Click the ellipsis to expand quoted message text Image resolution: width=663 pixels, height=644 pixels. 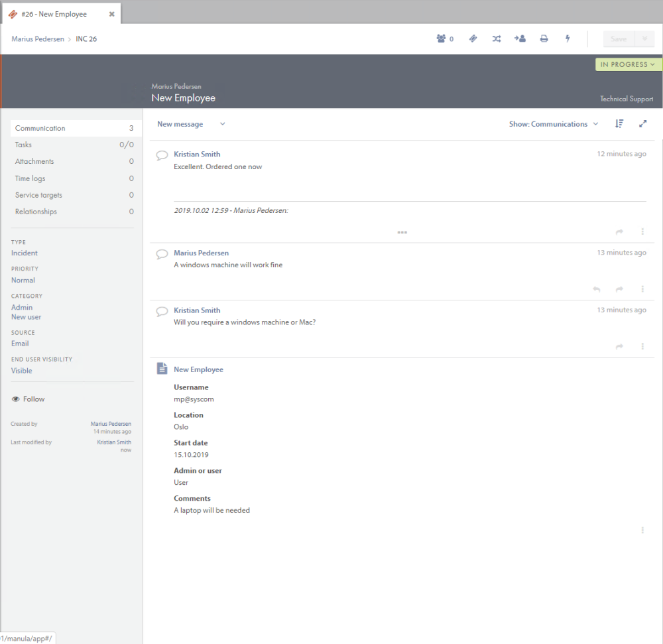(402, 232)
